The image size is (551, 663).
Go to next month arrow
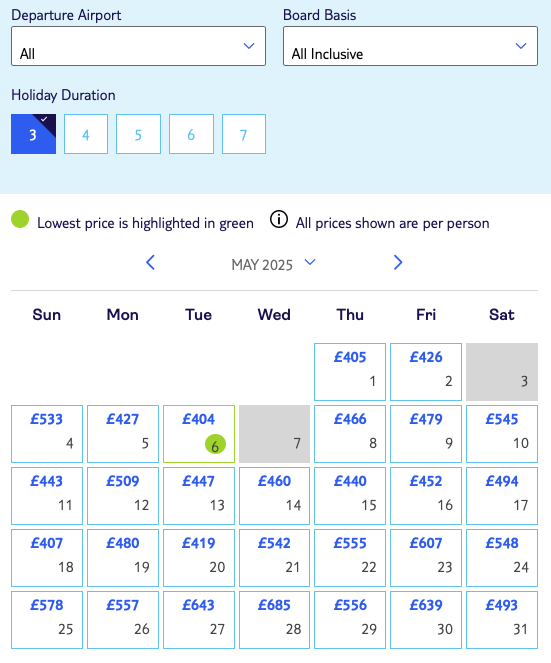[x=398, y=263]
